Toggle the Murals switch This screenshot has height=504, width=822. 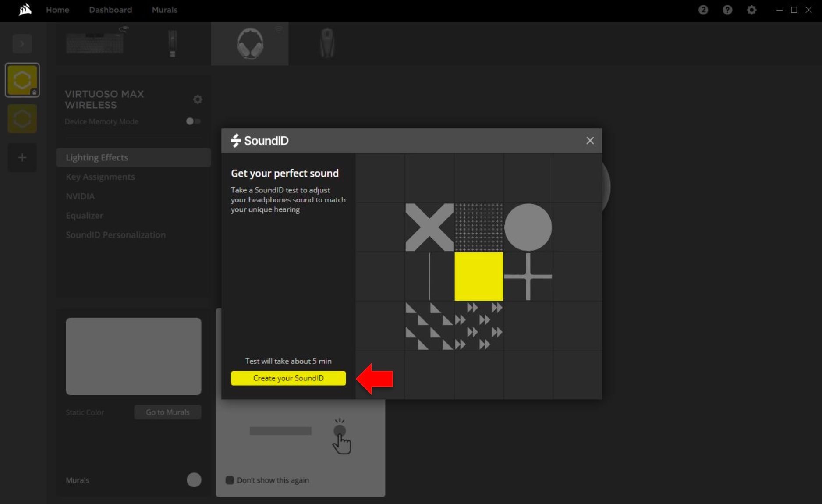pos(194,480)
